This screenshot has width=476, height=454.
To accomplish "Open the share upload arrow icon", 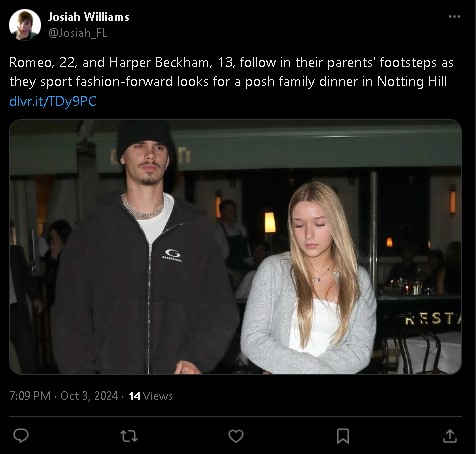I will tap(449, 436).
